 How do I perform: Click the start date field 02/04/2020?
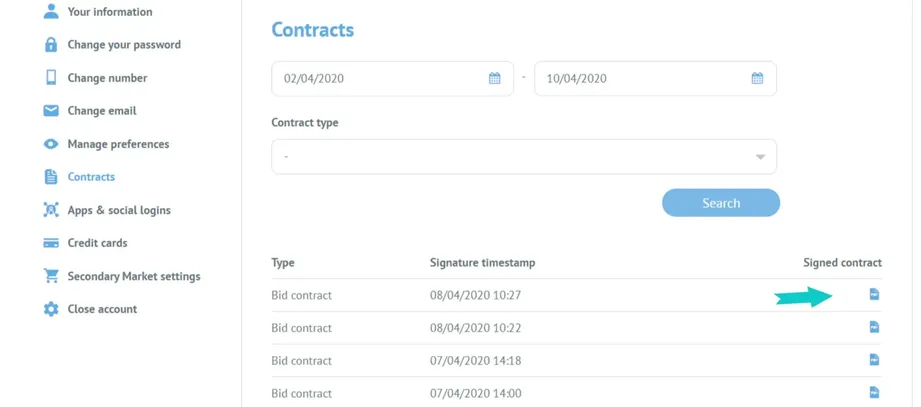coord(392,79)
